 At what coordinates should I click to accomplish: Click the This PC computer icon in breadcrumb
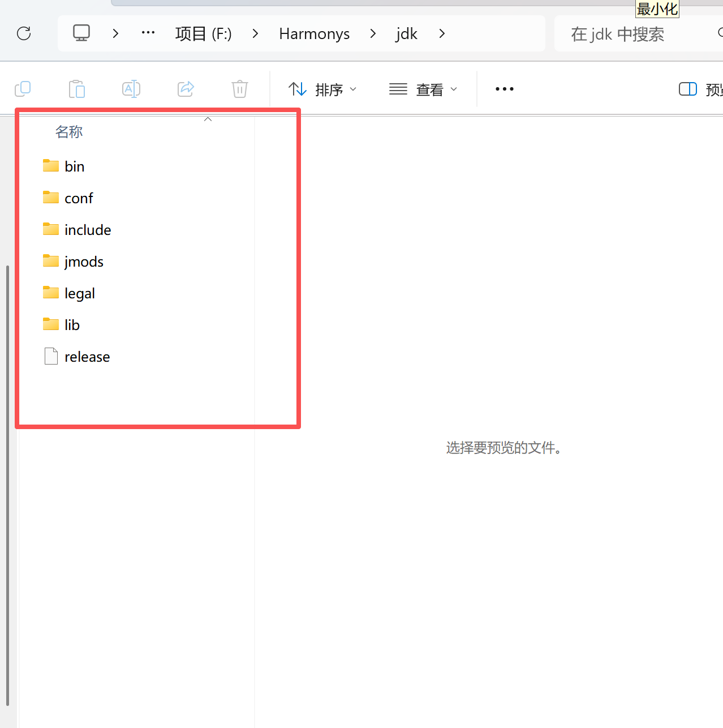pos(81,33)
